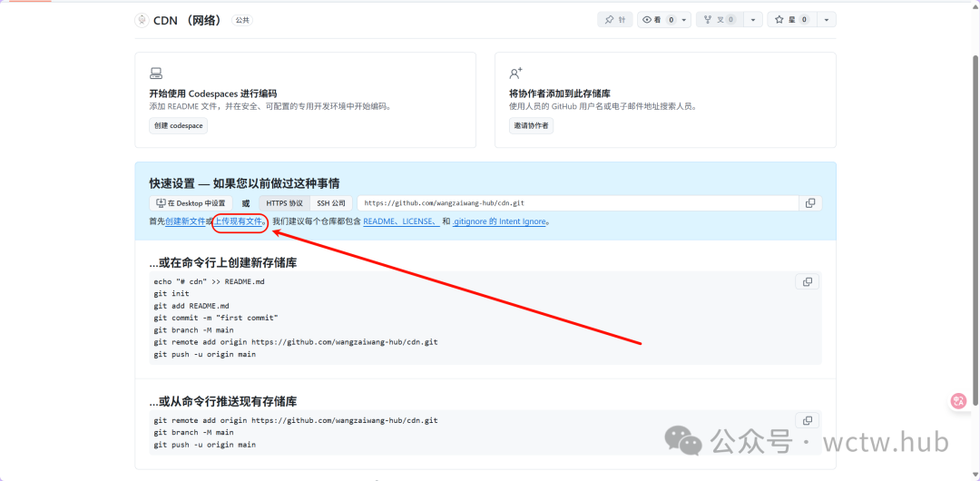The height and width of the screenshot is (481, 980).
Task: Click the pink translate floating icon
Action: click(959, 400)
